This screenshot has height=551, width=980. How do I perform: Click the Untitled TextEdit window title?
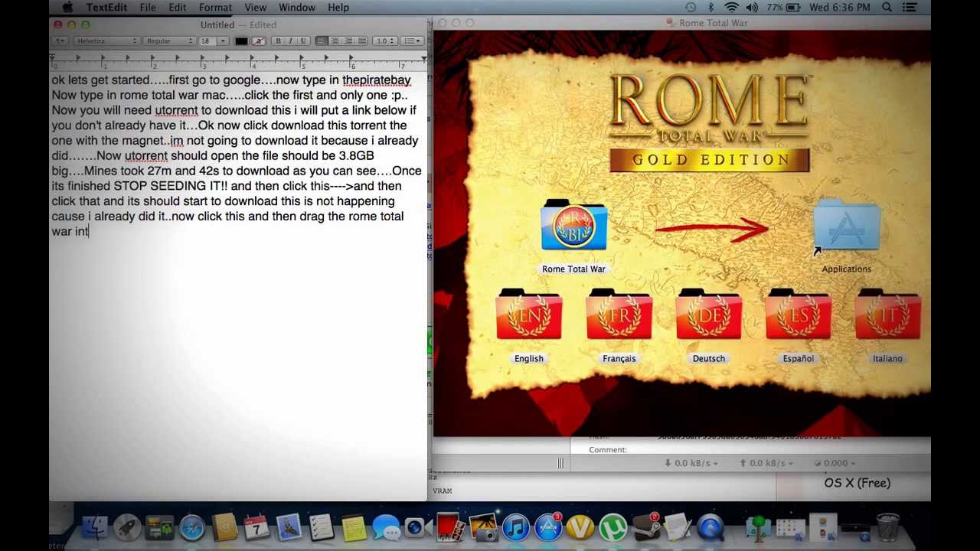pos(217,24)
